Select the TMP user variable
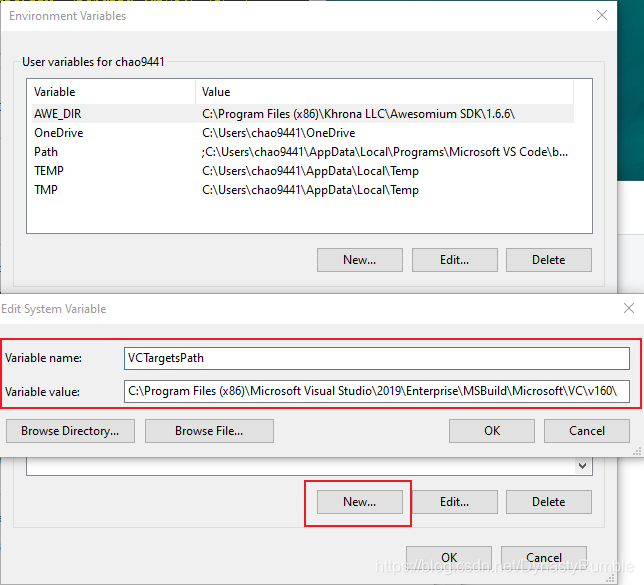Image resolution: width=644 pixels, height=585 pixels. point(302,189)
